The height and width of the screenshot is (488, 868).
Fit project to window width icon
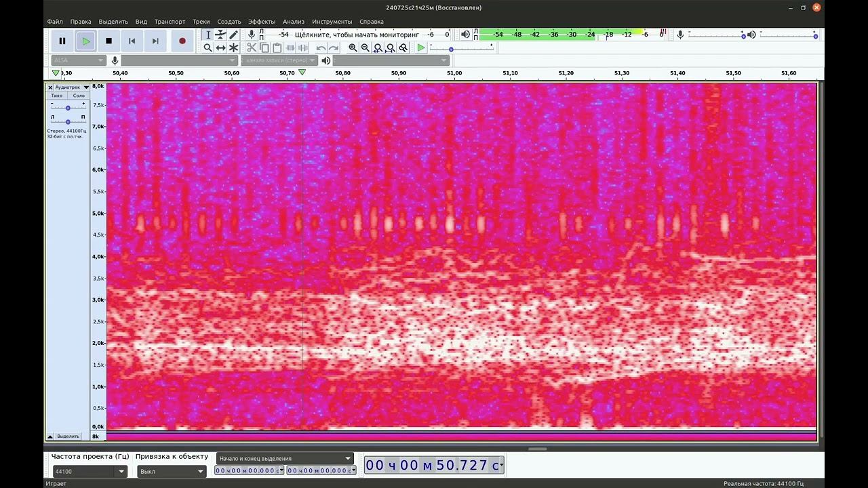391,47
